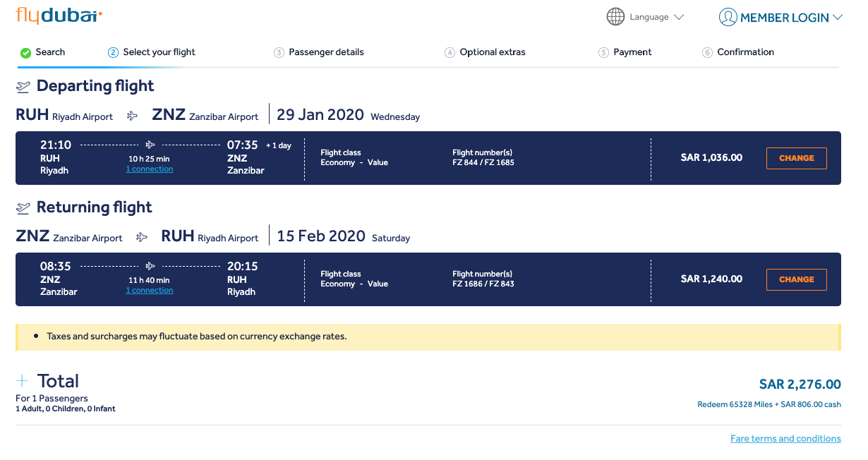Select the Passenger details step
Viewport: 868px width, 460px height.
click(x=326, y=52)
